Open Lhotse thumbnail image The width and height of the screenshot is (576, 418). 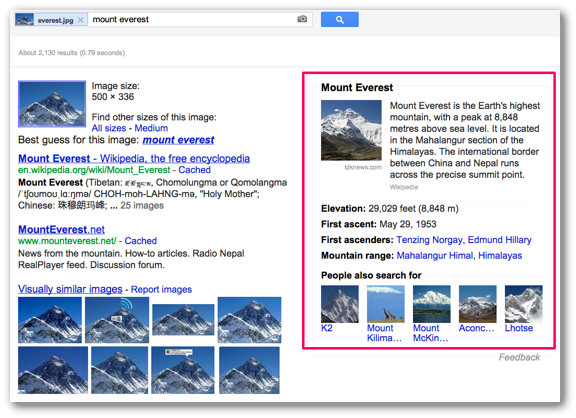(523, 304)
